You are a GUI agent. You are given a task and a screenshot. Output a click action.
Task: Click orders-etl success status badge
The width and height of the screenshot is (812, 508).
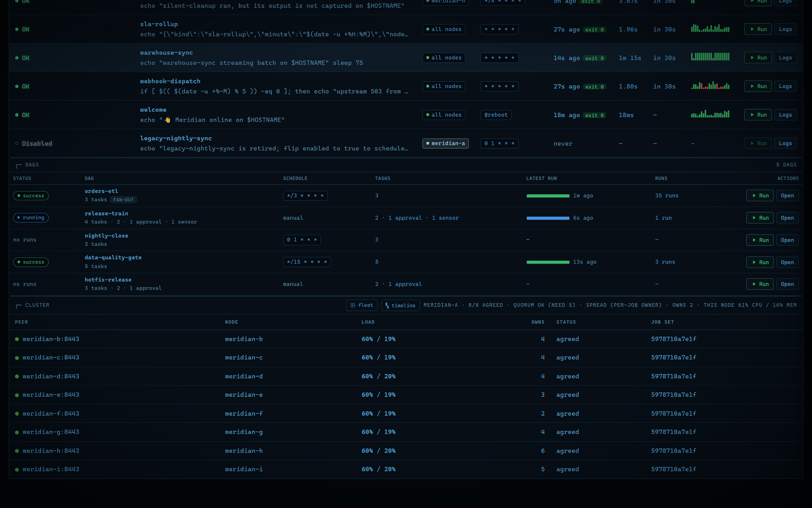pyautogui.click(x=31, y=195)
